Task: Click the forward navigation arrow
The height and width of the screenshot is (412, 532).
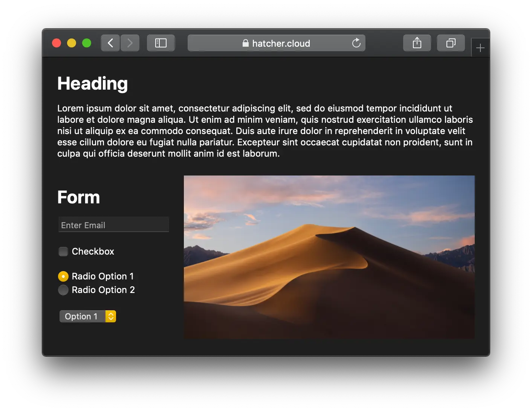Action: 130,43
